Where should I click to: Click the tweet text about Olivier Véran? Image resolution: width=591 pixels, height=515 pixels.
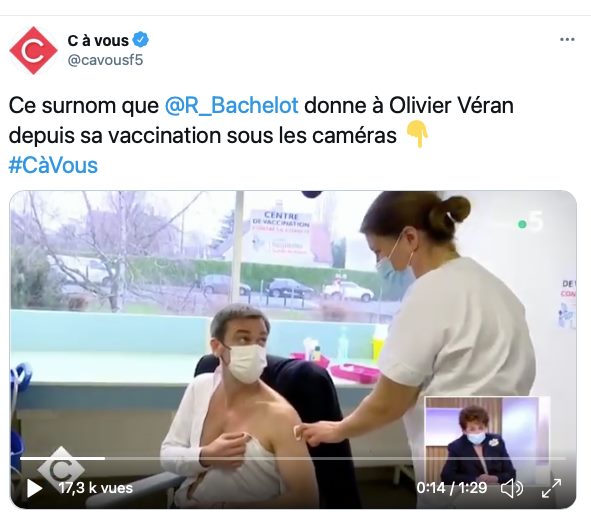coord(261,121)
